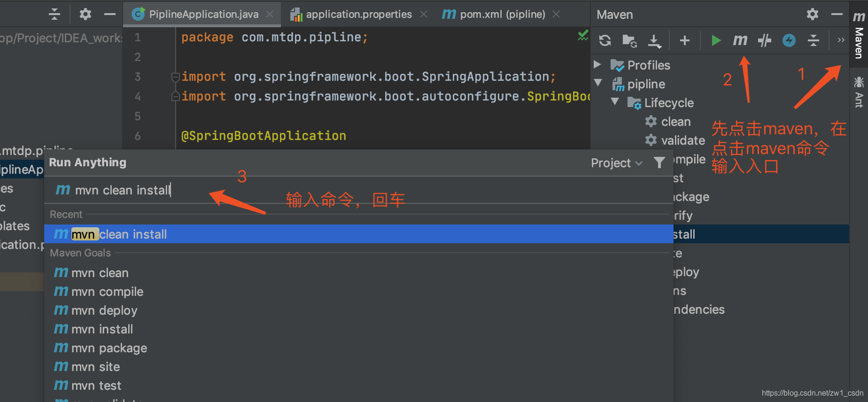Collapse all in the Maven tool window
The image size is (868, 402).
tap(814, 41)
